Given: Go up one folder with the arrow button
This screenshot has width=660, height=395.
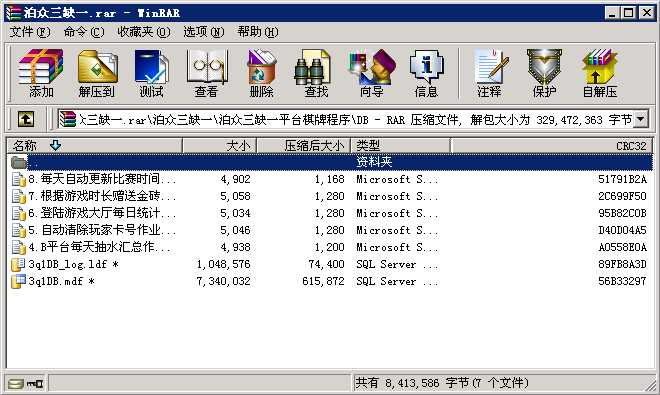Looking at the screenshot, I should 26,120.
